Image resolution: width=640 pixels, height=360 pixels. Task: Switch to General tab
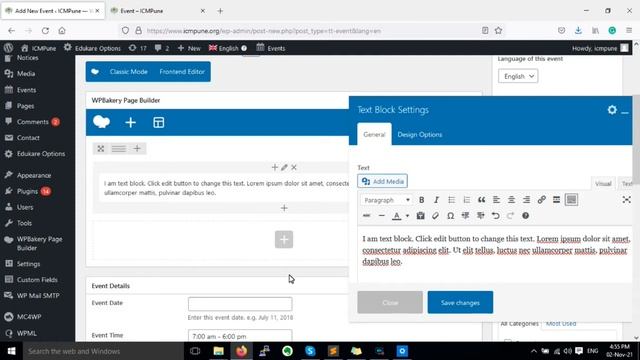point(374,134)
